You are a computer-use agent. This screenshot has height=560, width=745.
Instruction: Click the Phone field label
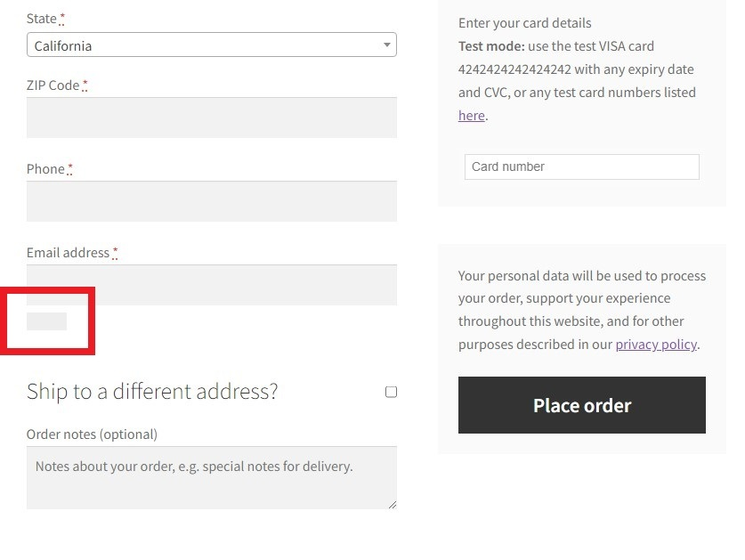coord(45,168)
